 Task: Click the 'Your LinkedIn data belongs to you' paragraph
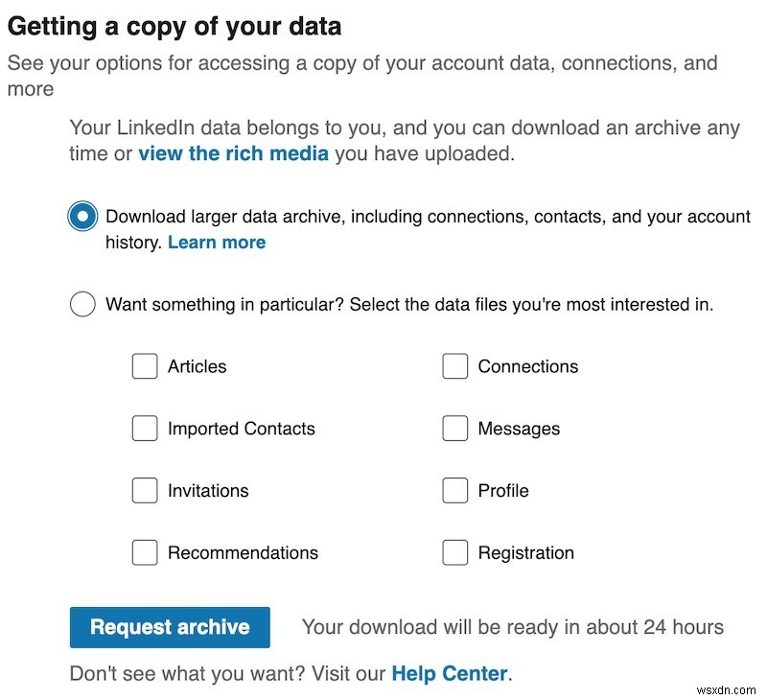coord(404,128)
